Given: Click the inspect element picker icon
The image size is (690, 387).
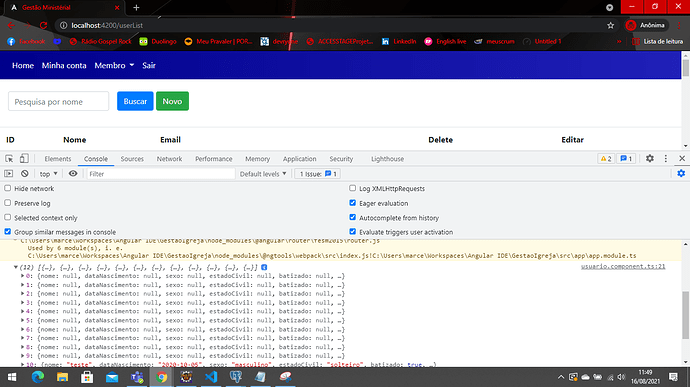Looking at the screenshot, I should [9, 158].
